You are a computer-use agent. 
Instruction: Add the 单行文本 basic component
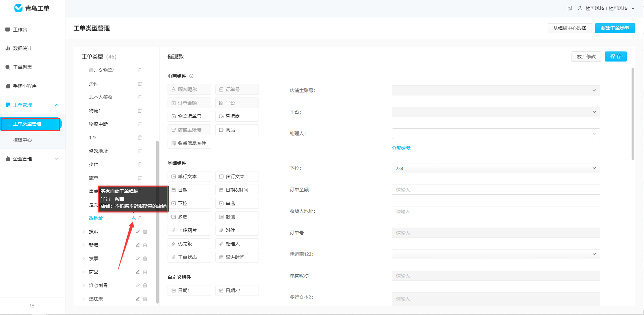[189, 176]
